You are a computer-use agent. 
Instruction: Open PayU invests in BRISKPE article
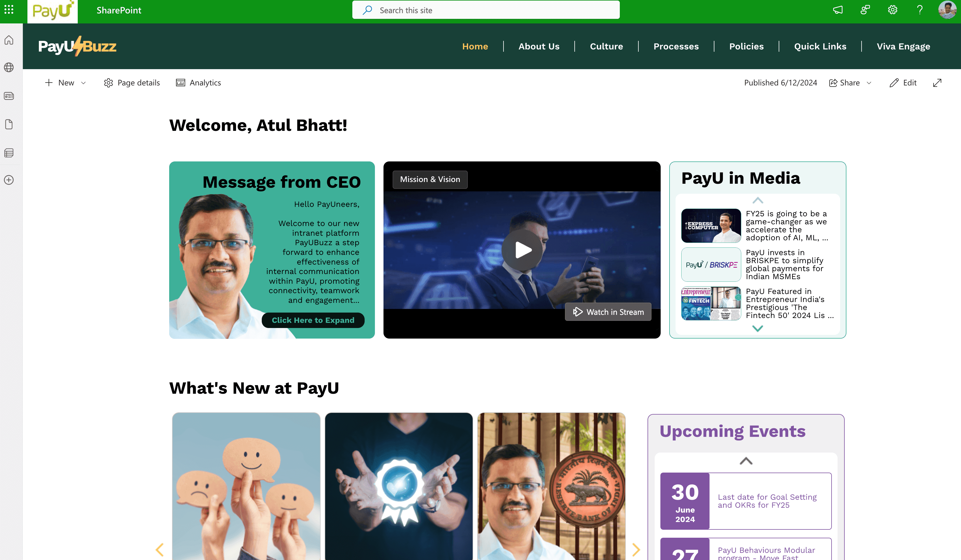[x=784, y=265]
